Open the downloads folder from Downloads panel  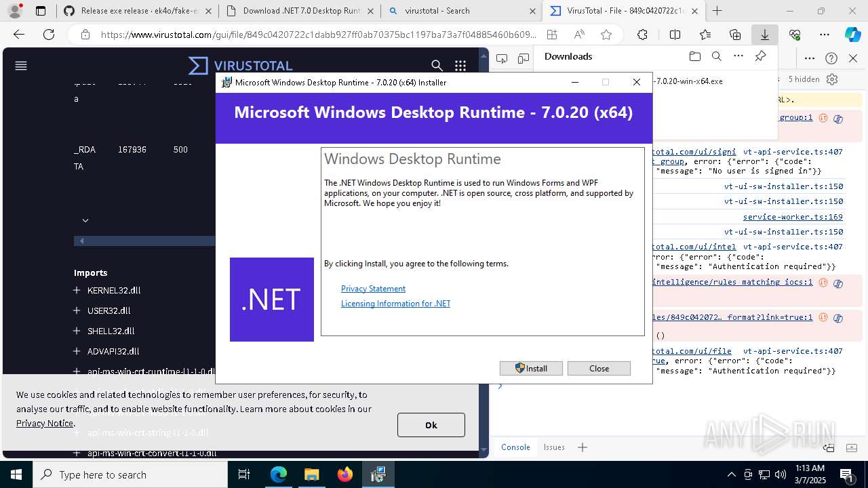point(694,57)
